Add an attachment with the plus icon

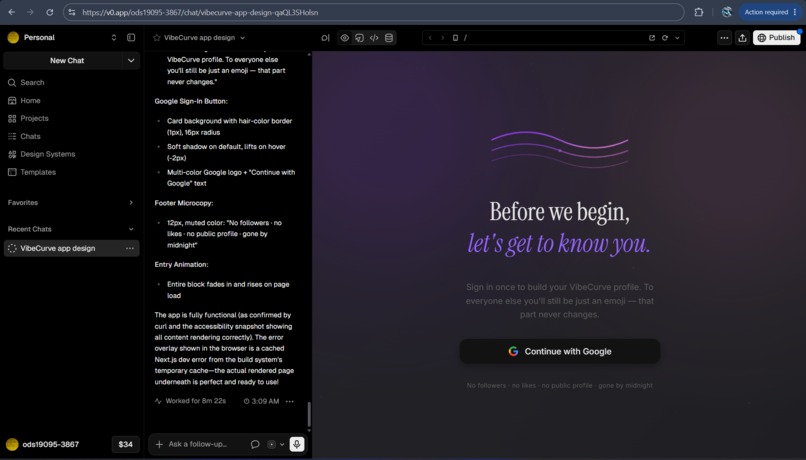click(159, 444)
